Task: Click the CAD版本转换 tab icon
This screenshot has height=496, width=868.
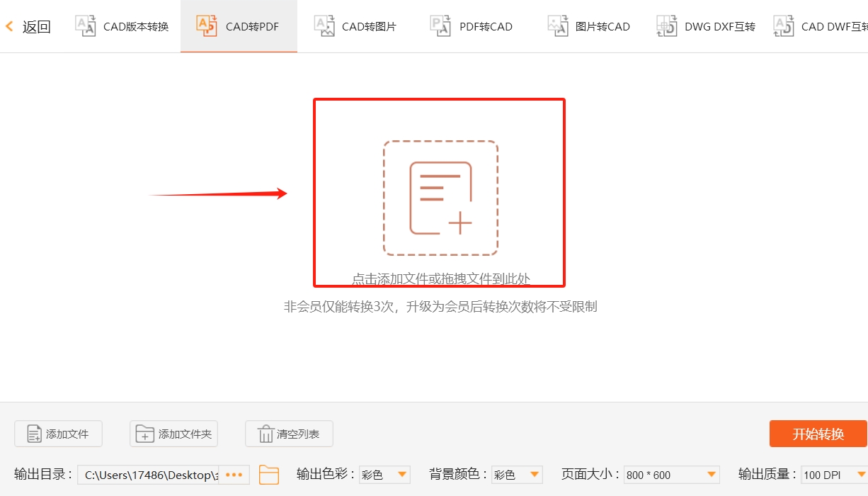Action: [86, 26]
